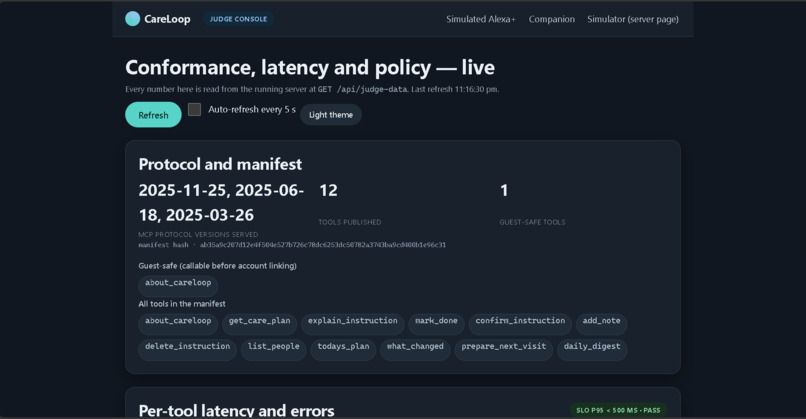Viewport: 806px width, 419px height.
Task: Open the Companion page
Action: click(x=552, y=19)
